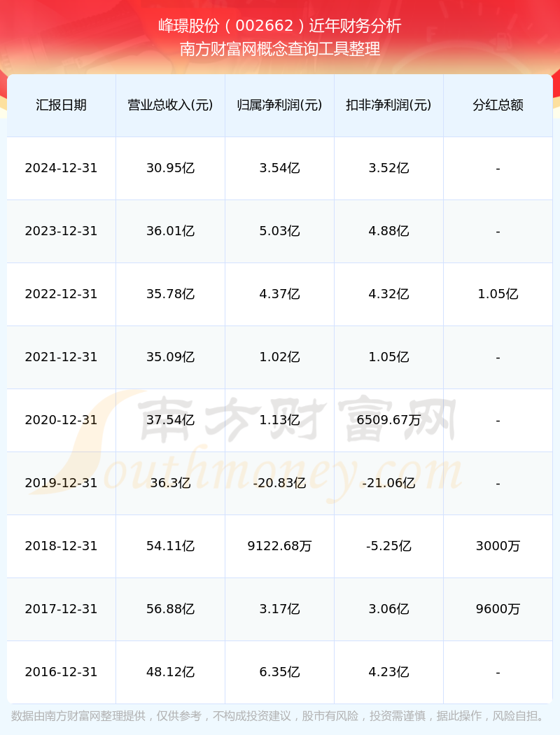Click the date cell 2018-12-31
Image resolution: width=560 pixels, height=735 pixels.
[62, 546]
